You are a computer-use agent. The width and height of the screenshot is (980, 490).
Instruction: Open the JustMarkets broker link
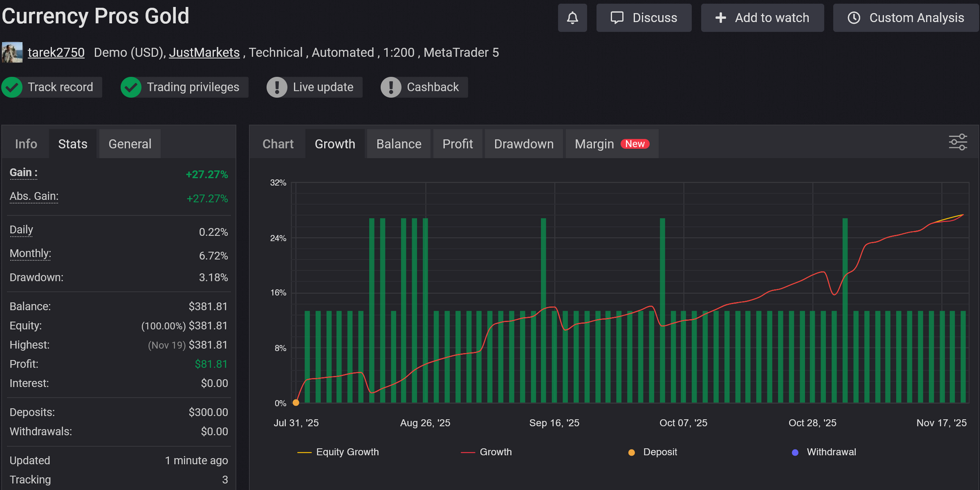[x=204, y=52]
